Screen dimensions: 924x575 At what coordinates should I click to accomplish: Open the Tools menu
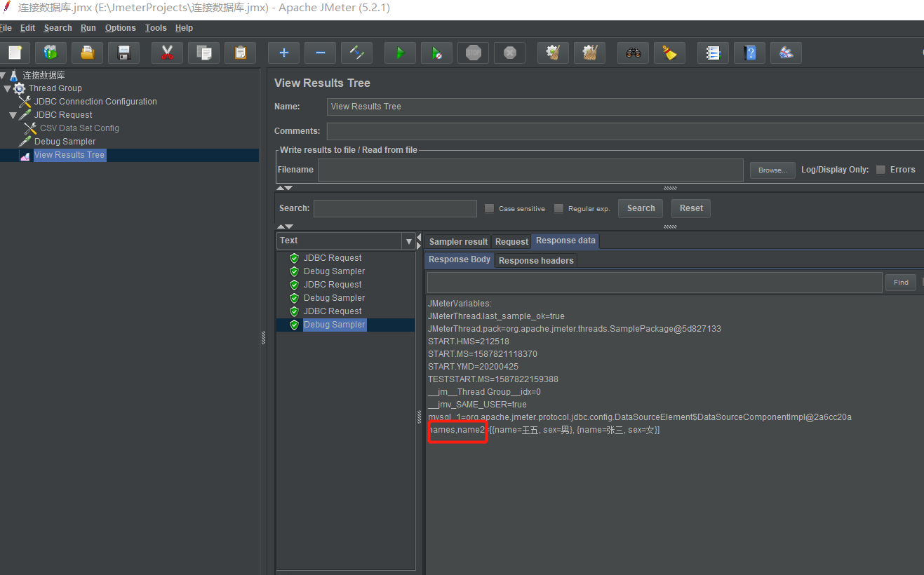156,28
